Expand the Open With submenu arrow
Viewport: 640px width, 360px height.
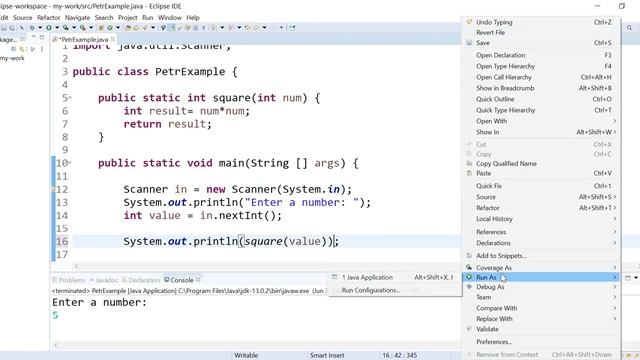tap(614, 121)
